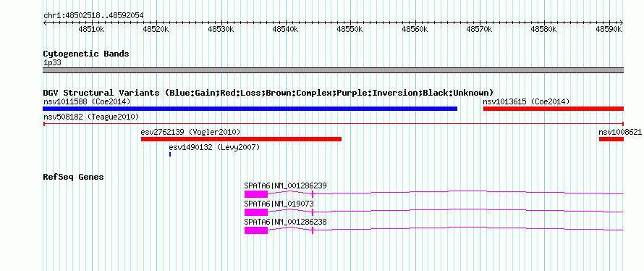
Task: Select the red esv2762139 Vogler2010 bar
Action: (241, 139)
